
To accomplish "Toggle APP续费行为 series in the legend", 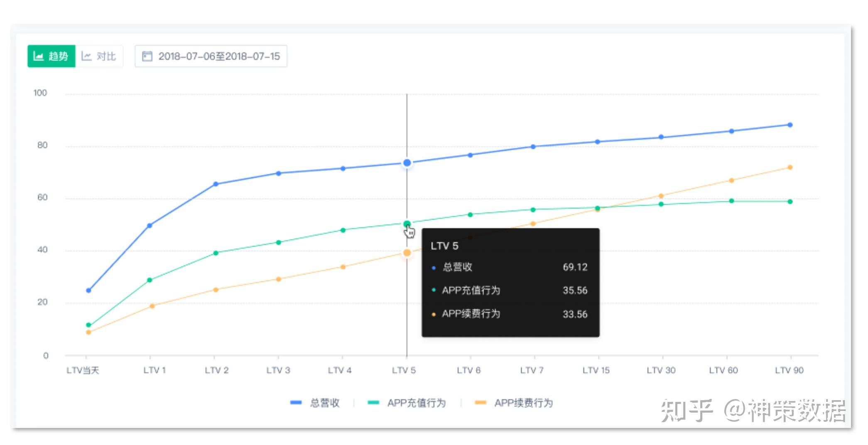I will click(x=514, y=403).
